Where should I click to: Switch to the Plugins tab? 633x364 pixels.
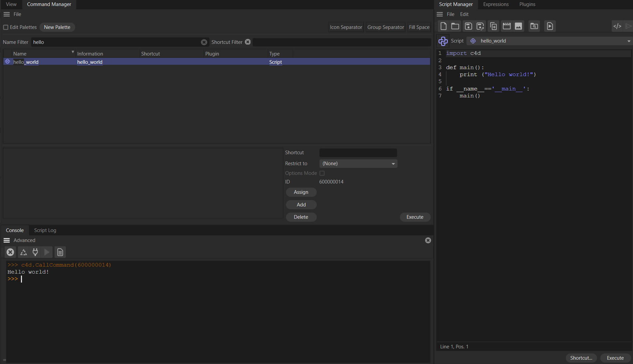coord(527,4)
